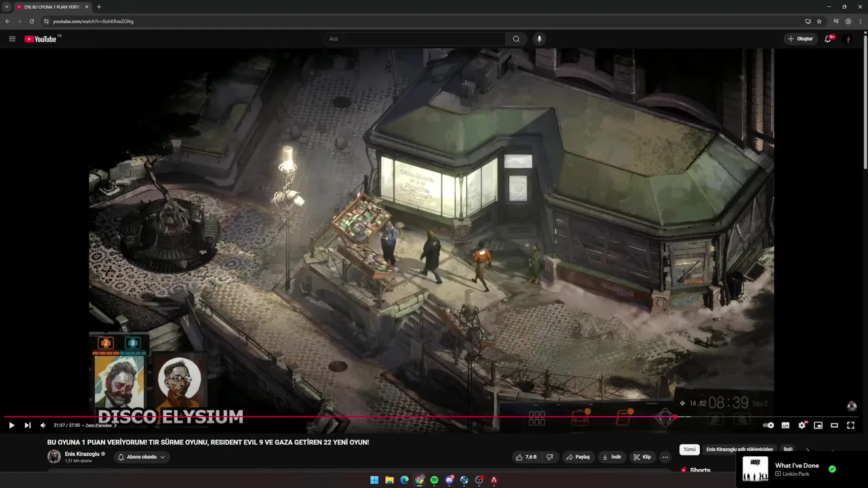Image resolution: width=868 pixels, height=488 pixels.
Task: Go to the YouTube home logo
Action: tap(42, 39)
